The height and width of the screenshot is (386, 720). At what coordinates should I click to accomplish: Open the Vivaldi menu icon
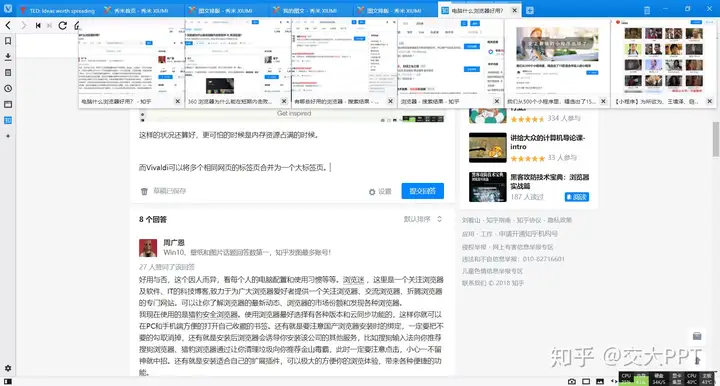point(8,9)
